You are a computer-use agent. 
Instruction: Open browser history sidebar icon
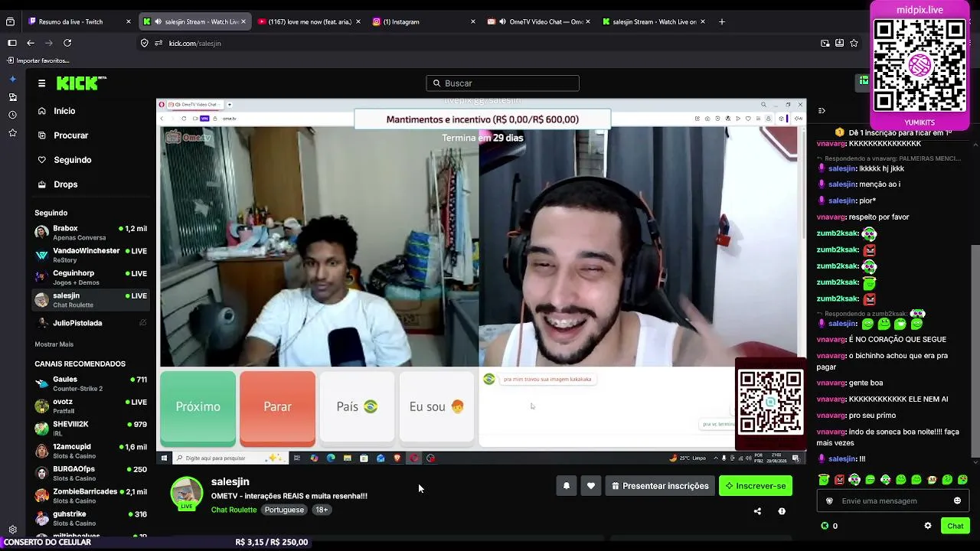(x=12, y=115)
